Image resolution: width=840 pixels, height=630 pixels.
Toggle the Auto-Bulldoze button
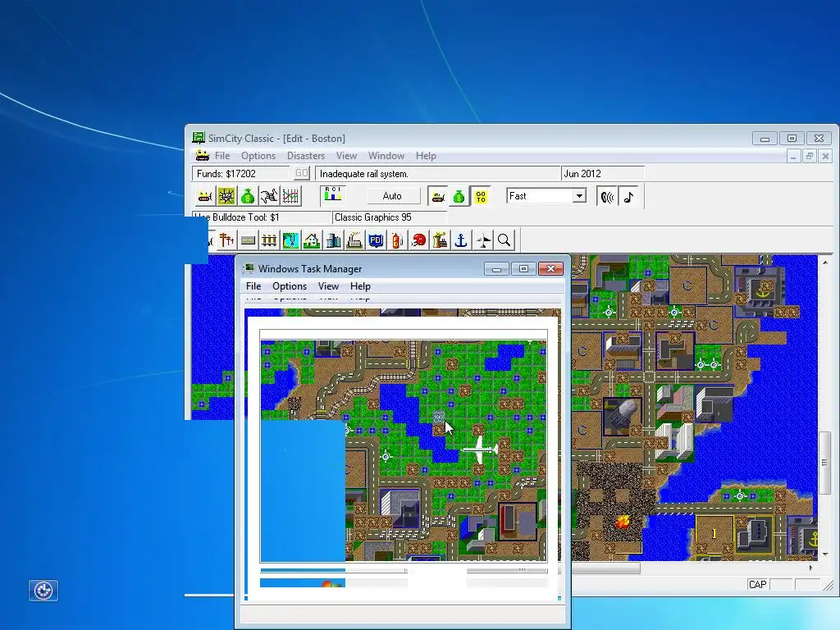coord(438,196)
